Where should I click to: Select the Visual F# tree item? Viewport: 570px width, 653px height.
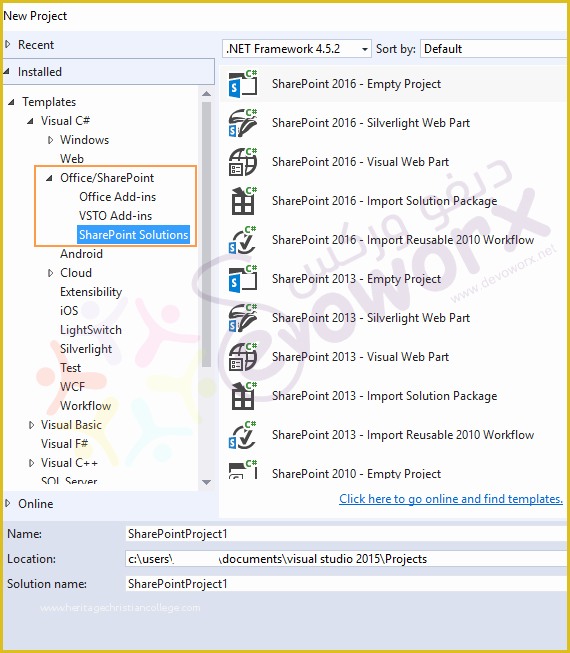(x=64, y=444)
